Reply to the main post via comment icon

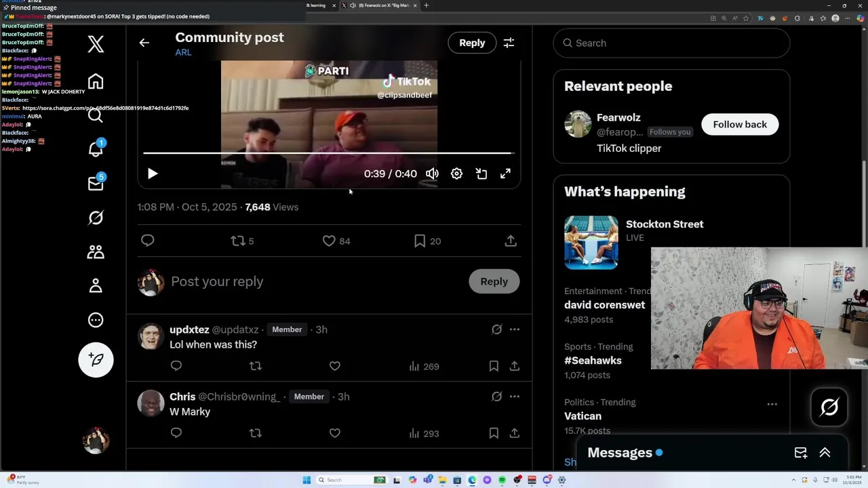coord(147,241)
